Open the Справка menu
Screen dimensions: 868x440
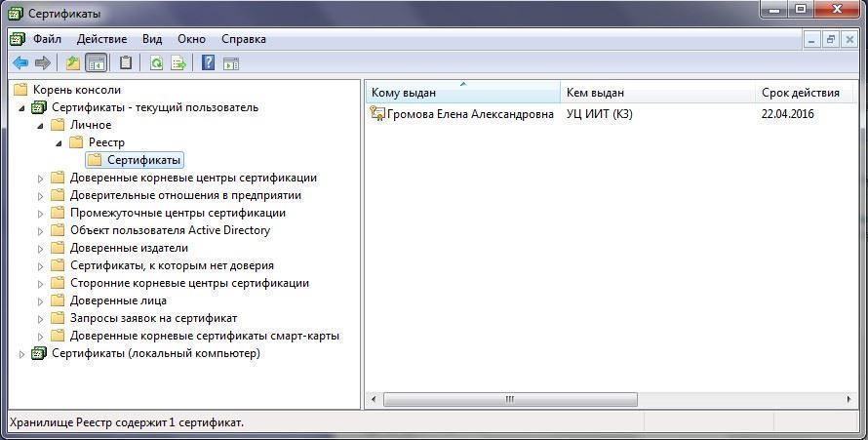click(243, 39)
